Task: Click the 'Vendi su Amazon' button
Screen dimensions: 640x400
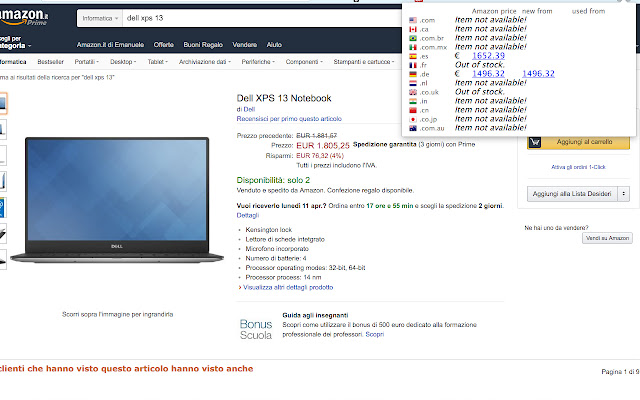Action: 607,238
